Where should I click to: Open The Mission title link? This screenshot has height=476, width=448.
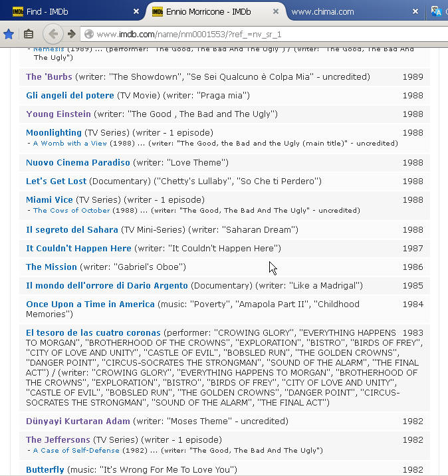click(x=51, y=267)
